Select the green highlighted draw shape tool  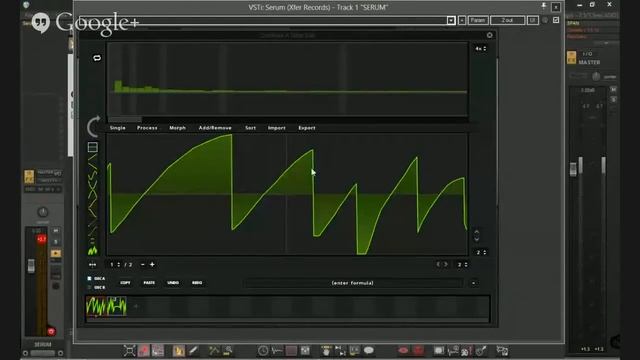(x=93, y=250)
